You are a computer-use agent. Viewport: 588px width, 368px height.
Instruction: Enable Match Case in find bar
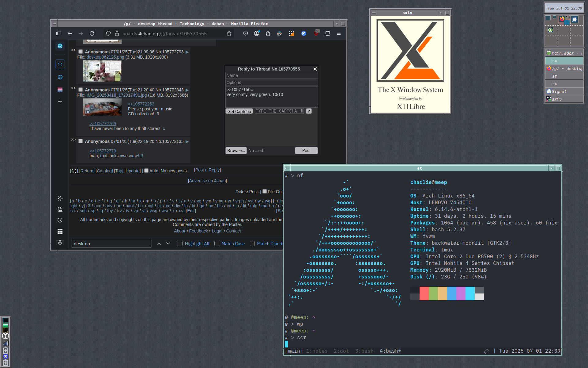(217, 243)
